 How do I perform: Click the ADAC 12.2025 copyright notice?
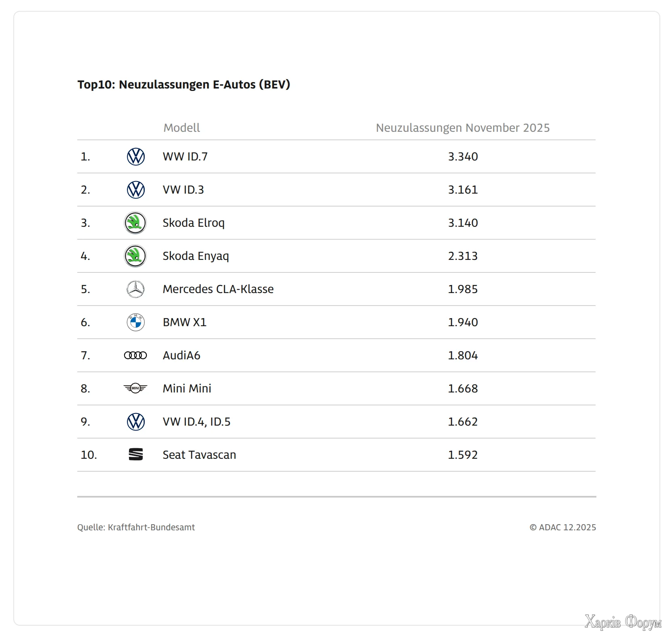[562, 527]
